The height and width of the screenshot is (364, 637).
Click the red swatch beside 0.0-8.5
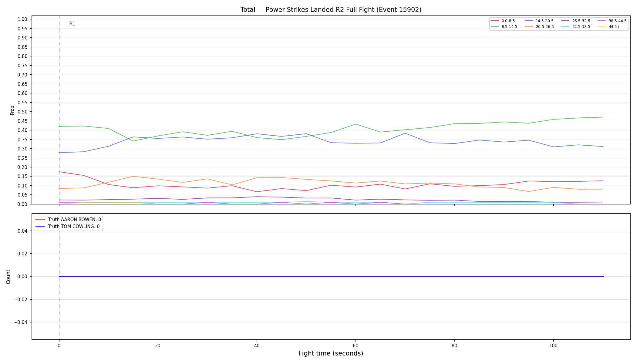coord(495,21)
